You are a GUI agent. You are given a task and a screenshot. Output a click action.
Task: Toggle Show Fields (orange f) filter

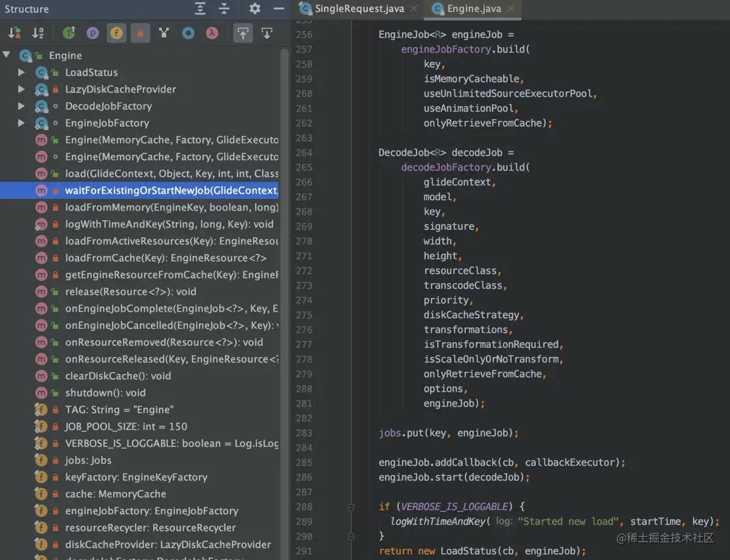[x=116, y=33]
